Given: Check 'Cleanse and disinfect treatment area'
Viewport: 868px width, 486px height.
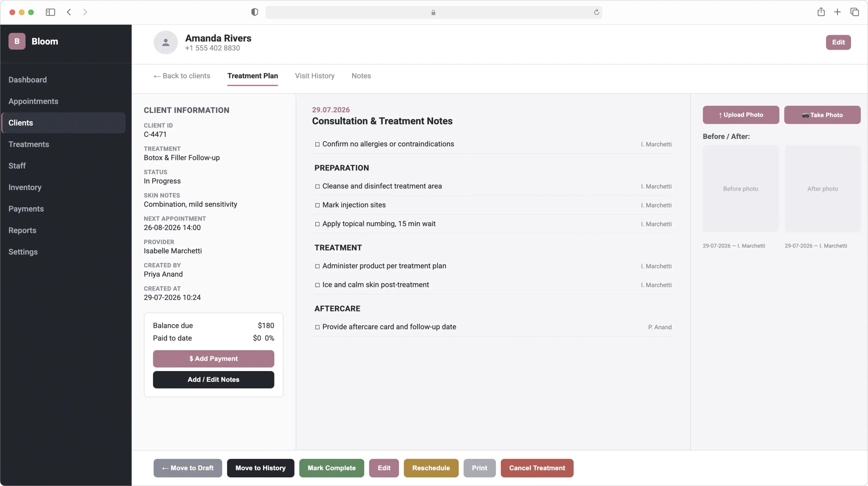Looking at the screenshot, I should point(317,186).
